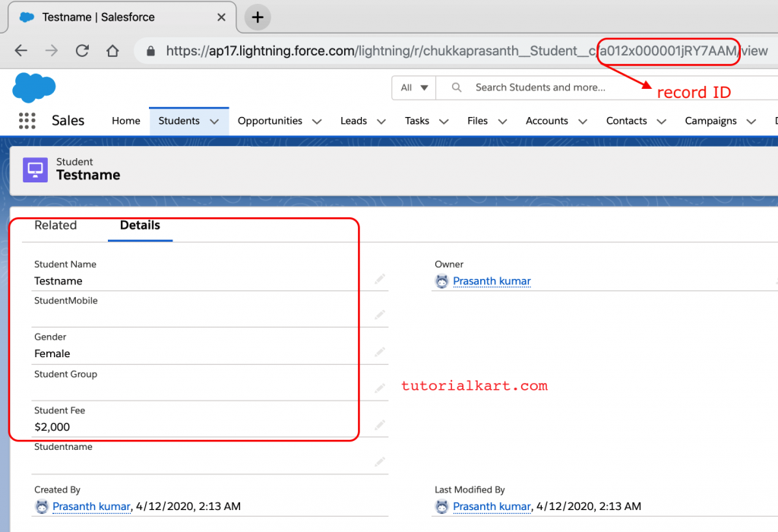Screen dimensions: 778x532
Task: Click the edit pencil beside Student Fee
Action: (380, 426)
